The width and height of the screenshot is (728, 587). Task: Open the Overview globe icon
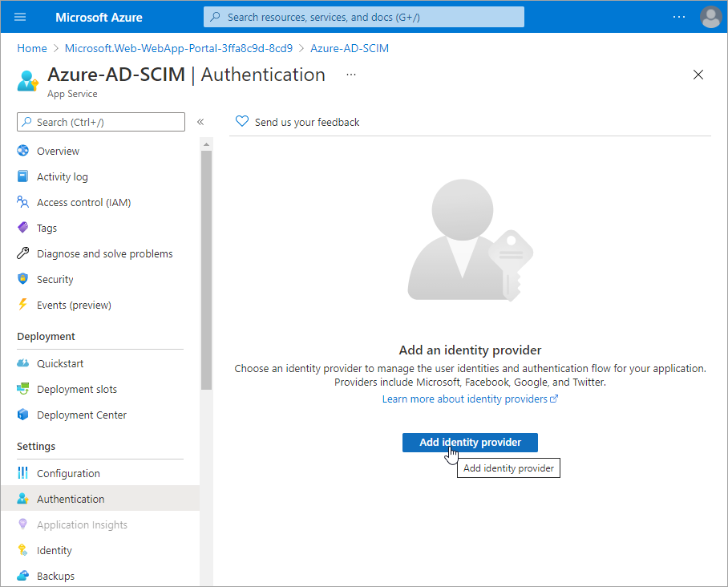pyautogui.click(x=22, y=151)
